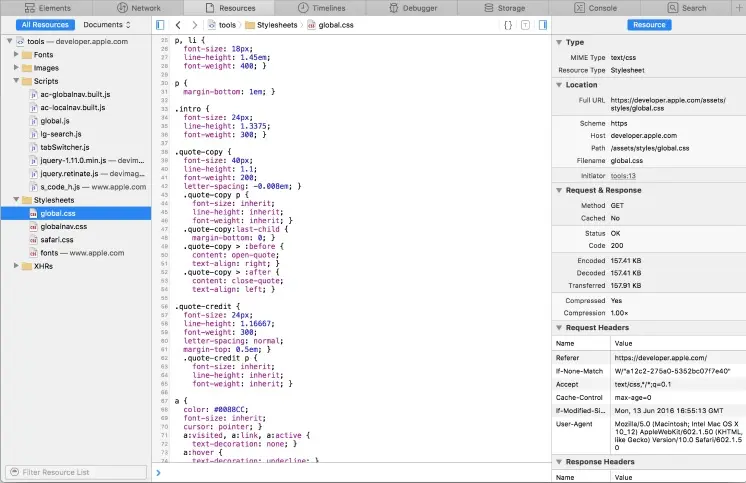Image resolution: width=746 pixels, height=483 pixels.
Task: Click the Full URL value text
Action: pos(668,104)
